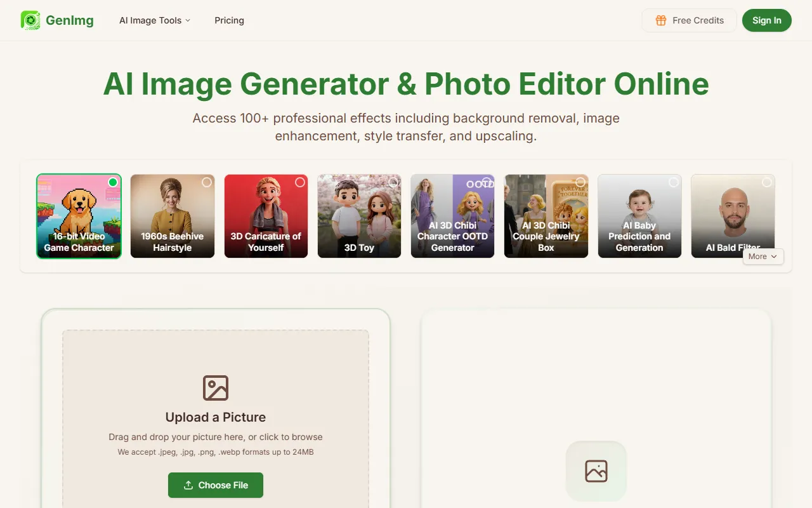This screenshot has height=508, width=812.
Task: Click the Free Credits button
Action: (x=689, y=20)
